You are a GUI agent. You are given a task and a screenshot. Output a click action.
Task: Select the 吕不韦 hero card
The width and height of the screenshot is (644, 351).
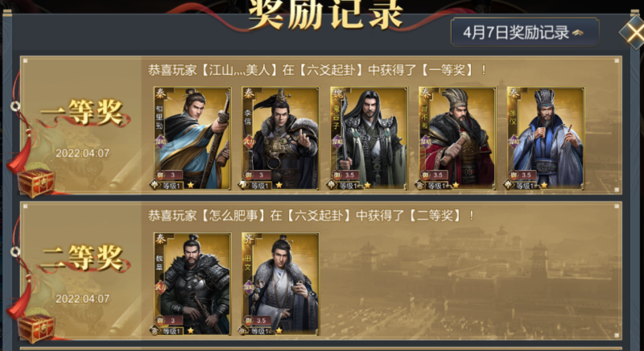click(x=457, y=138)
